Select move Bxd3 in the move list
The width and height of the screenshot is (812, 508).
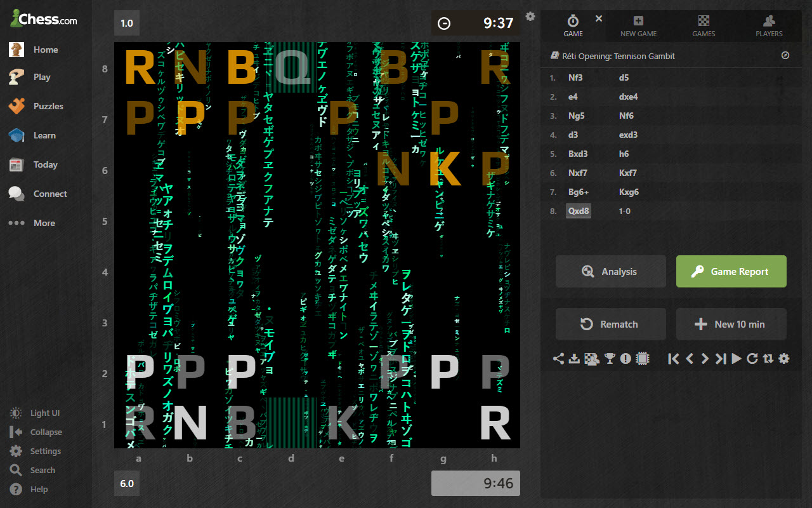(579, 154)
